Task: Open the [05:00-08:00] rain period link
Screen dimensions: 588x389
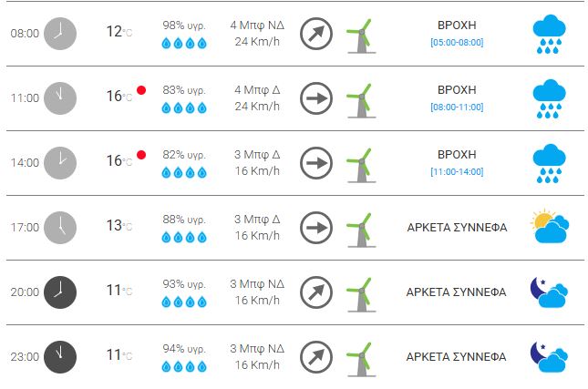Action: point(457,43)
